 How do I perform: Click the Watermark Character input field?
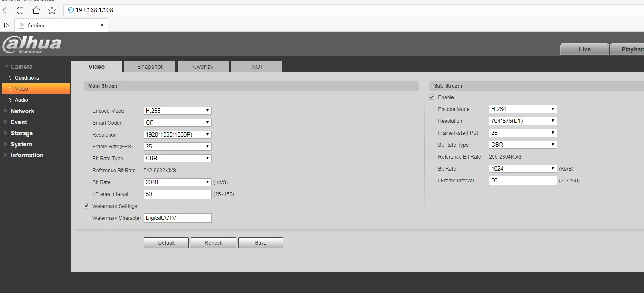point(178,218)
